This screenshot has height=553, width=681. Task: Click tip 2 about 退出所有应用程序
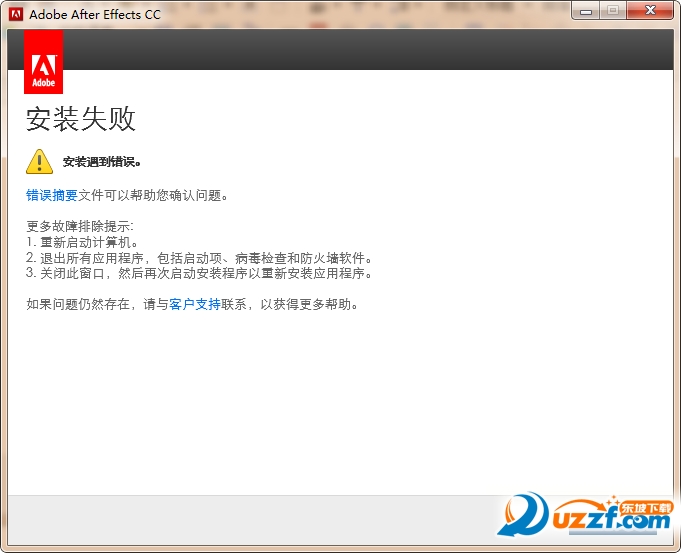coord(199,258)
